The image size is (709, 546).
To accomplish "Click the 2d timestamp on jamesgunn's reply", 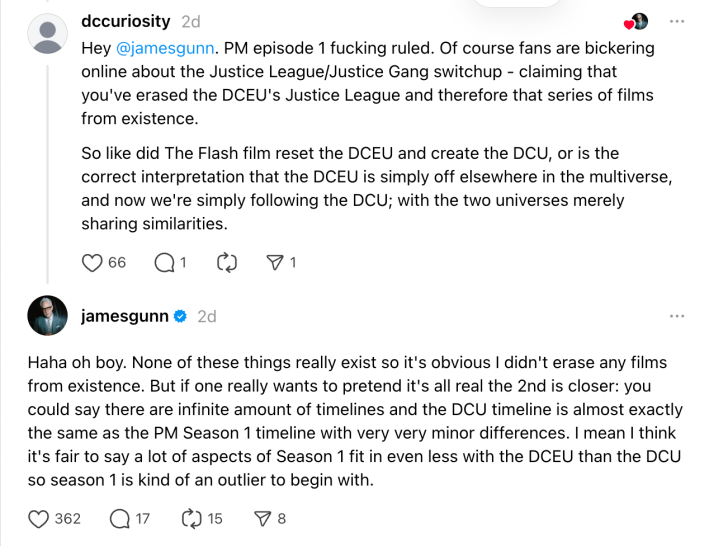I will (x=207, y=316).
